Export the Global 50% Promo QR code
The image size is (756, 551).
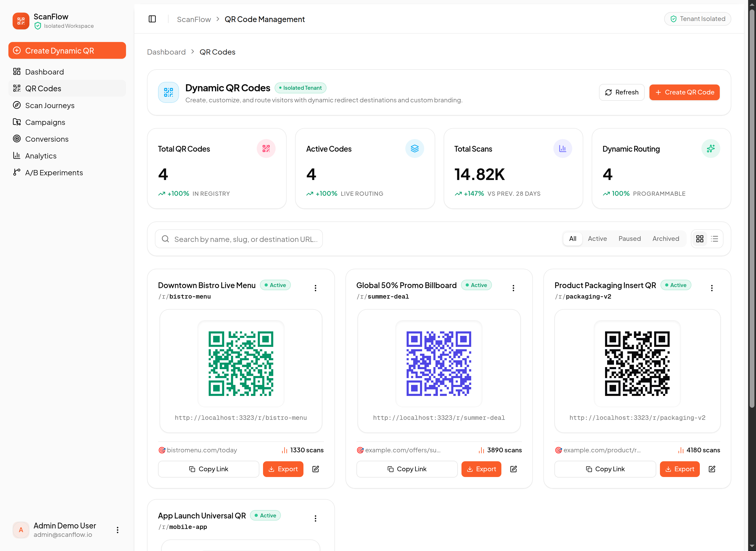click(481, 469)
